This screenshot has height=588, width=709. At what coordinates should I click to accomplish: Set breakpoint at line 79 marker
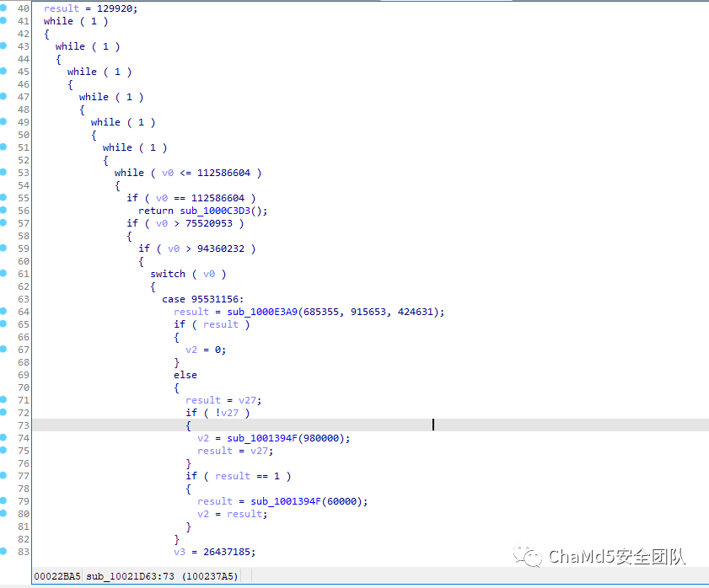pyautogui.click(x=3, y=500)
